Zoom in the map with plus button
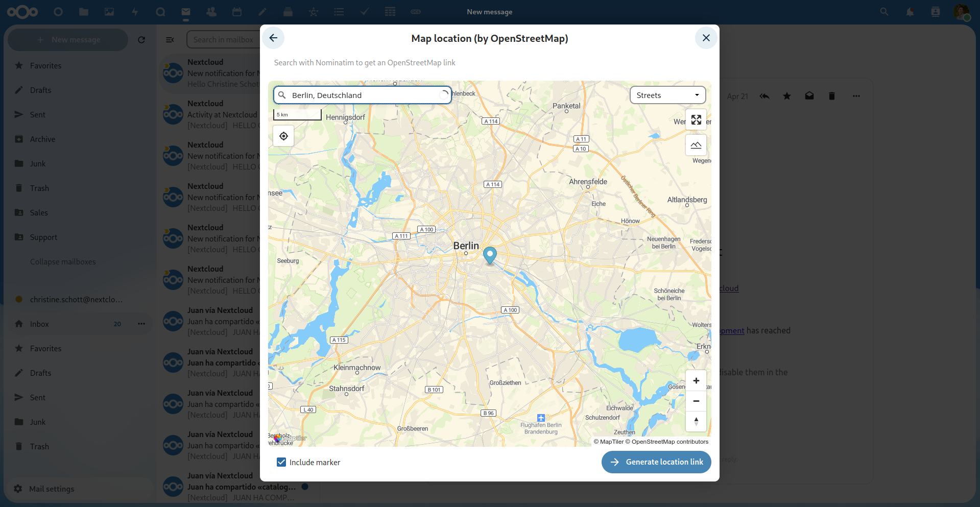 coord(696,381)
